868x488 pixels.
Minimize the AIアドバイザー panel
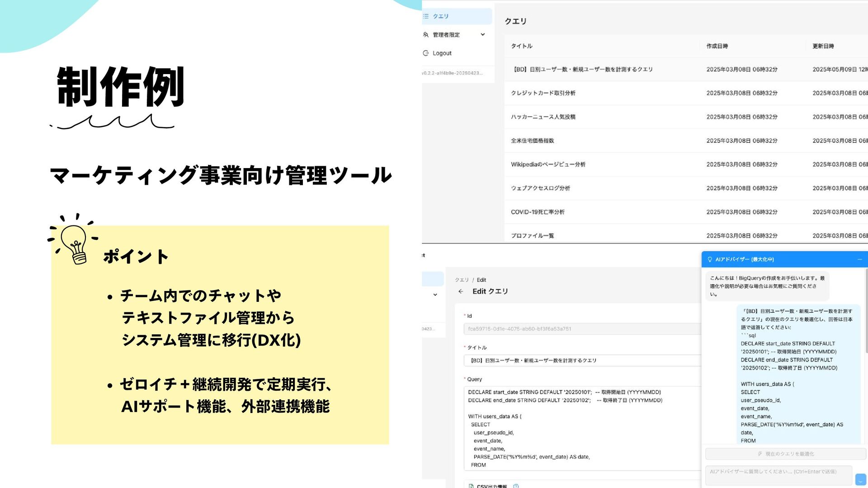[859, 259]
